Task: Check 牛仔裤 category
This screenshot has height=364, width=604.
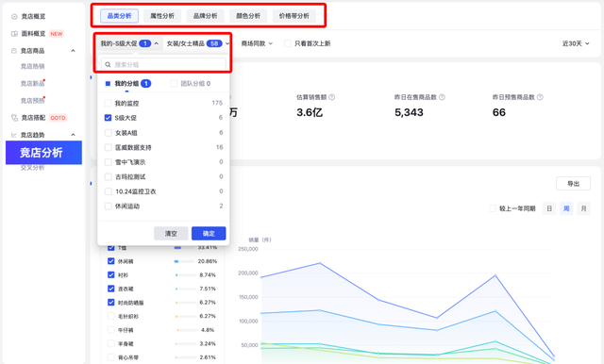Action: point(111,330)
